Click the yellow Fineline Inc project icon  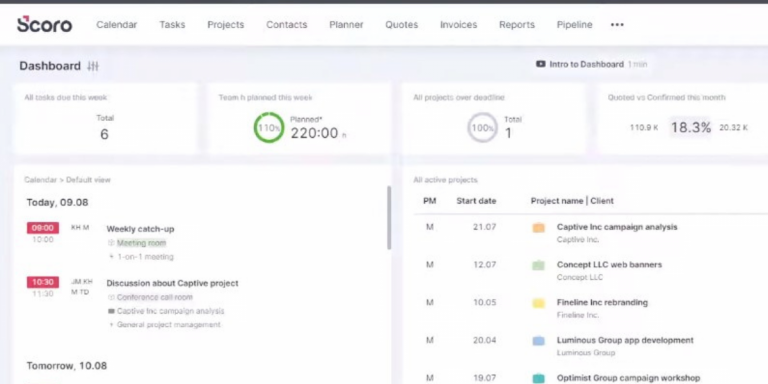click(538, 303)
